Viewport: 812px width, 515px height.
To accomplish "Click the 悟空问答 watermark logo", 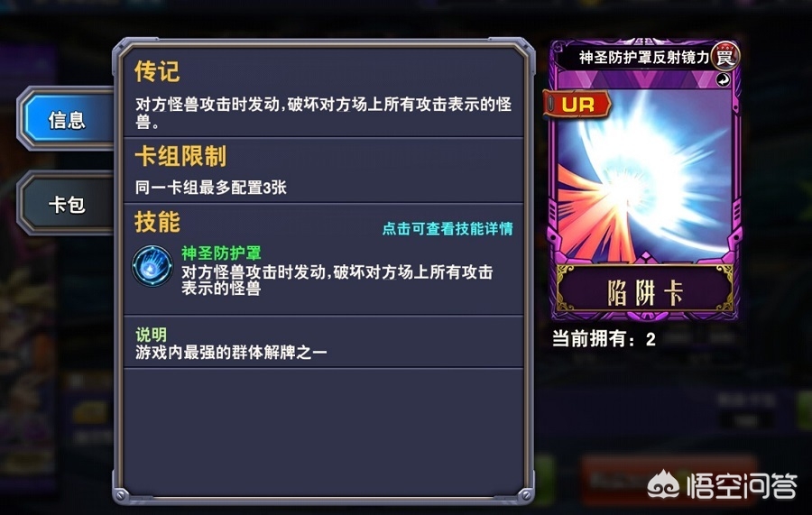I will (x=723, y=486).
